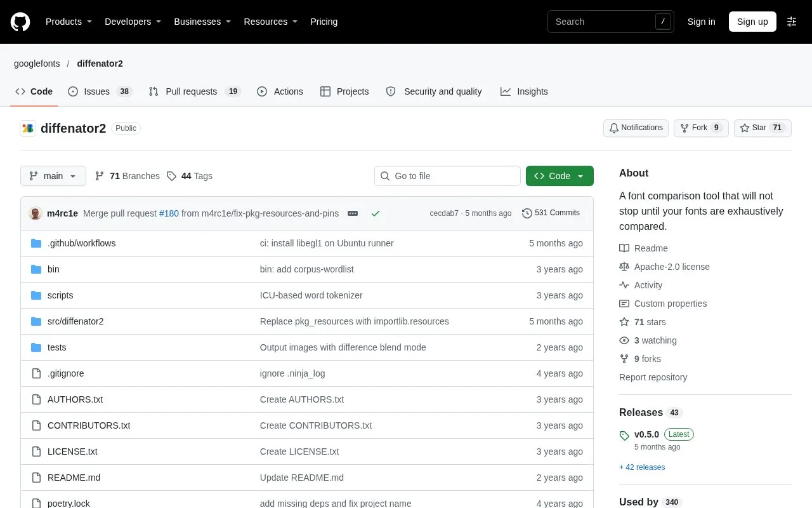Click the Sign up button
812x508 pixels.
coord(752,22)
